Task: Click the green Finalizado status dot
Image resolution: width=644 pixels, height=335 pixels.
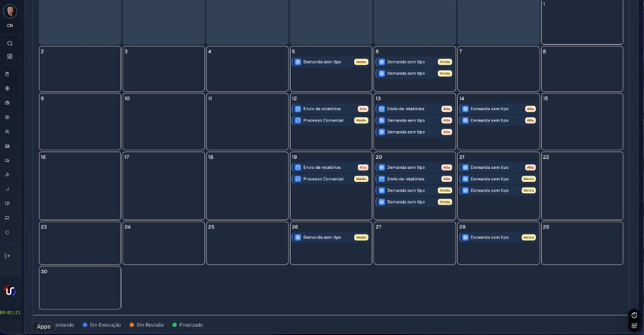Action: (175, 325)
